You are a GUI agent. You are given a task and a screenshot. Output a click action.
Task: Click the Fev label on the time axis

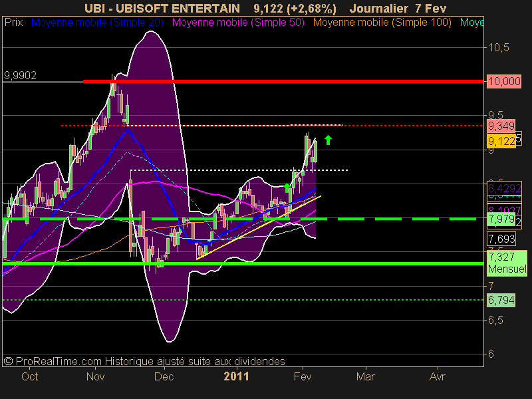[x=303, y=376]
